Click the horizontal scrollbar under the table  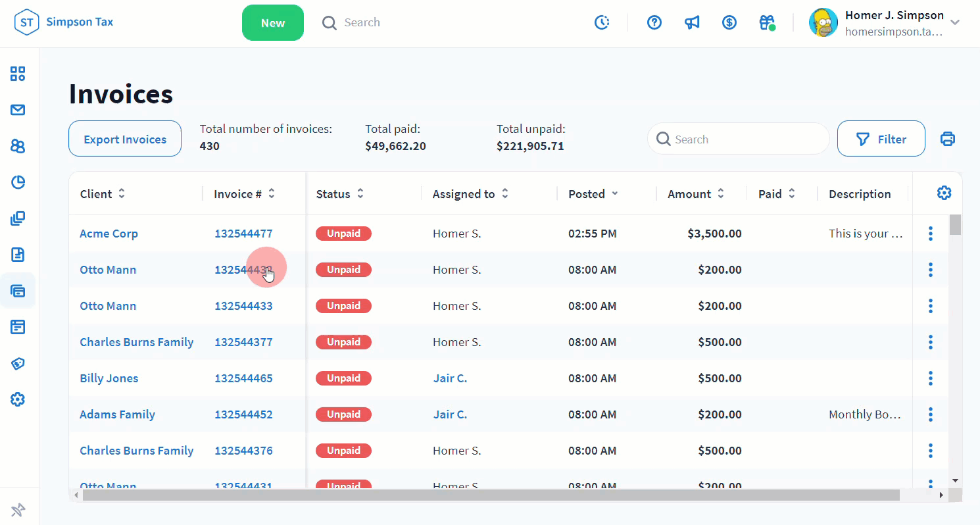point(490,495)
